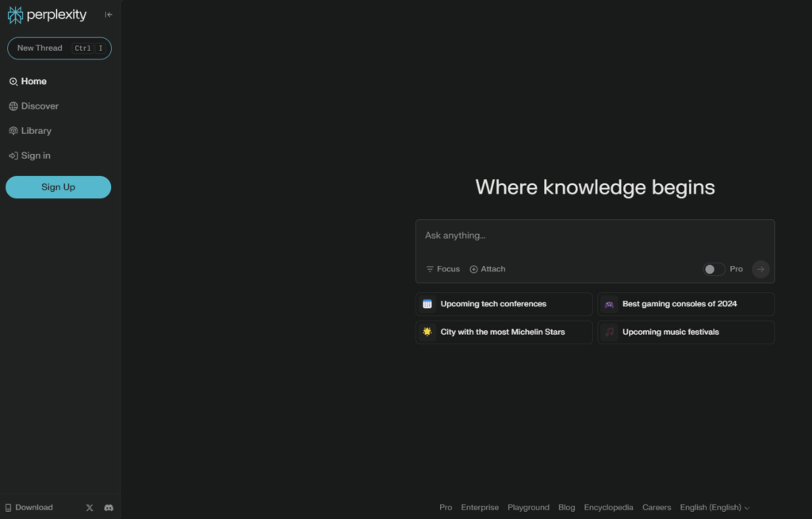This screenshot has width=812, height=519.
Task: Open the X (Twitter) icon link
Action: coord(89,507)
